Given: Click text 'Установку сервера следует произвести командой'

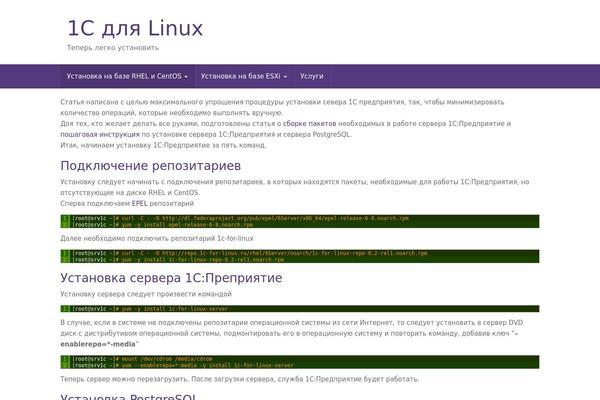Looking at the screenshot, I should 146,294.
